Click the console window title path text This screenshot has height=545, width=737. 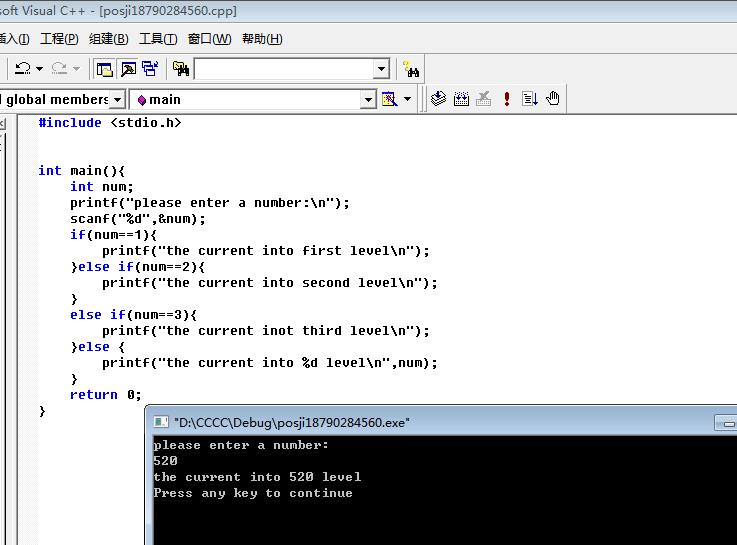291,422
